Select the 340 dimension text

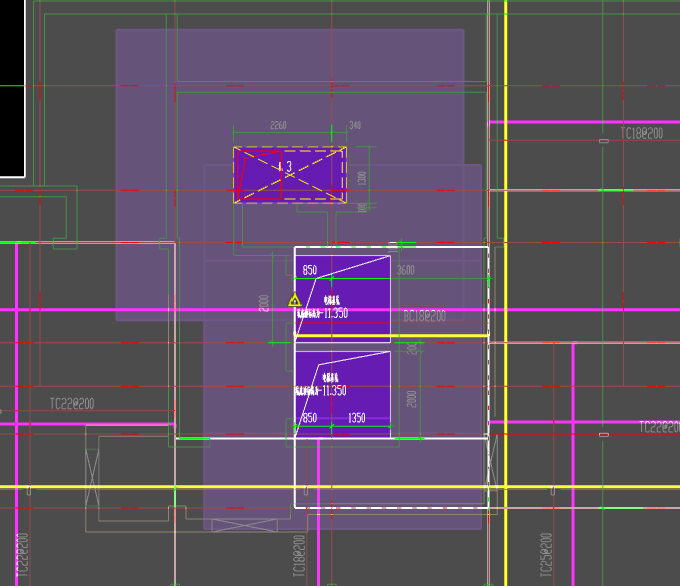coord(355,125)
